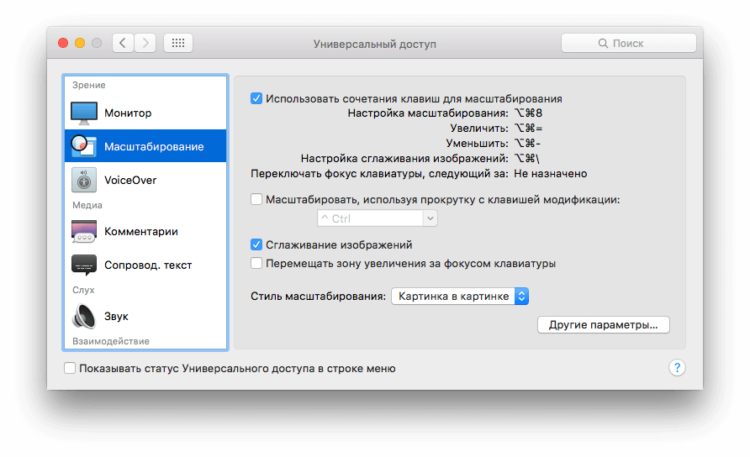Click the Взаимодействие section header
This screenshot has width=750, height=457.
pos(110,341)
